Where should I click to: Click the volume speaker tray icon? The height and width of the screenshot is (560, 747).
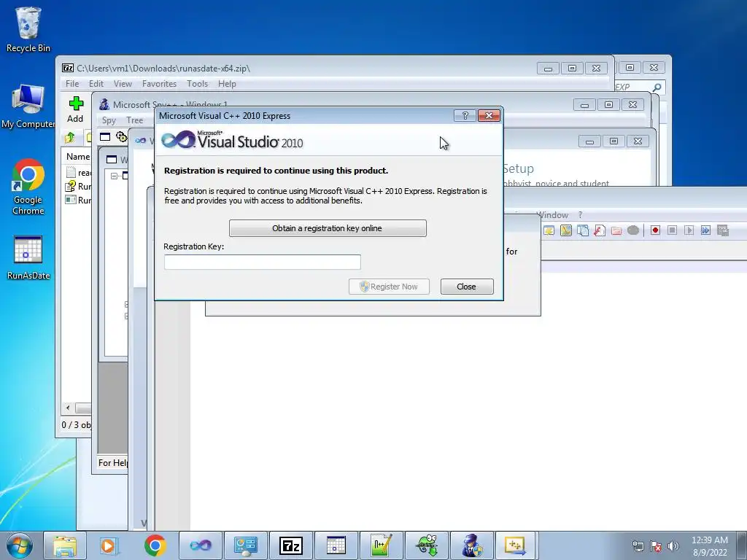[673, 546]
